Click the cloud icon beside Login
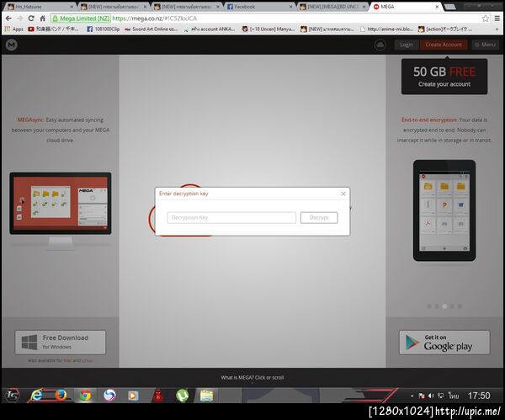This screenshot has width=505, height=420. pos(380,45)
